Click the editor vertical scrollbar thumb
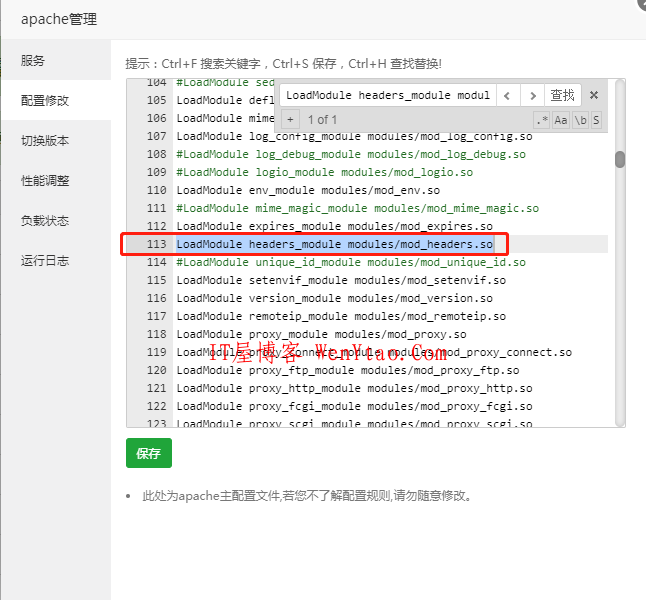This screenshot has width=646, height=600. (620, 159)
